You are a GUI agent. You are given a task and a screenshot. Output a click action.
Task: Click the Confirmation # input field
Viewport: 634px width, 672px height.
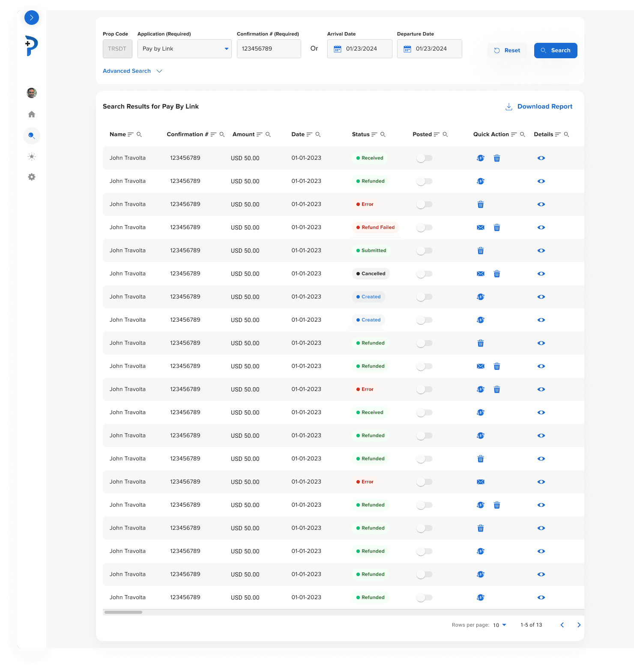coord(269,49)
